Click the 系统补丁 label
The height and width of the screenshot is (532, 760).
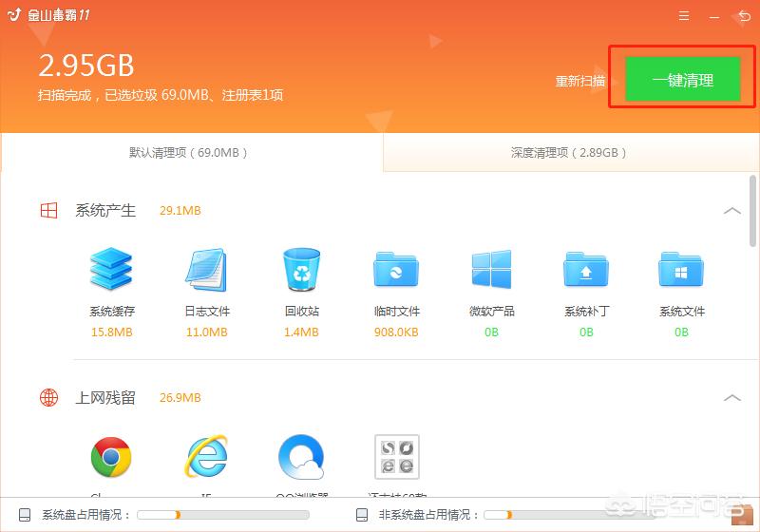click(x=586, y=311)
